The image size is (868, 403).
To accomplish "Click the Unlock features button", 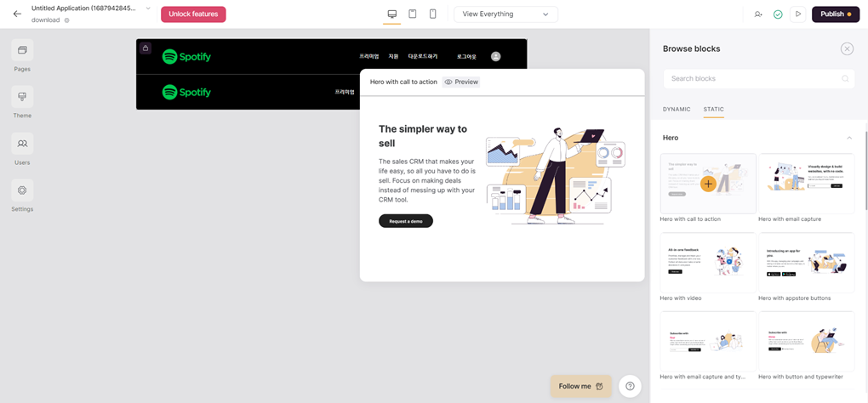I will click(193, 14).
